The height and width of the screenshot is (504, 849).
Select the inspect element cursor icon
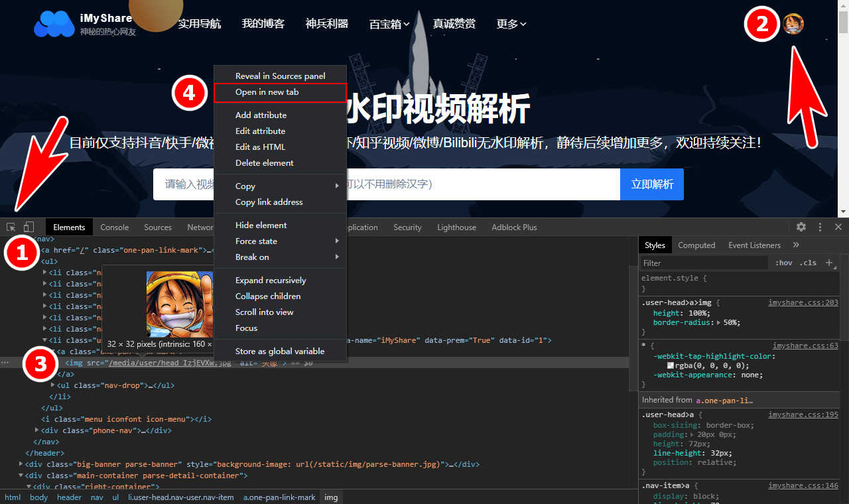pos(10,227)
